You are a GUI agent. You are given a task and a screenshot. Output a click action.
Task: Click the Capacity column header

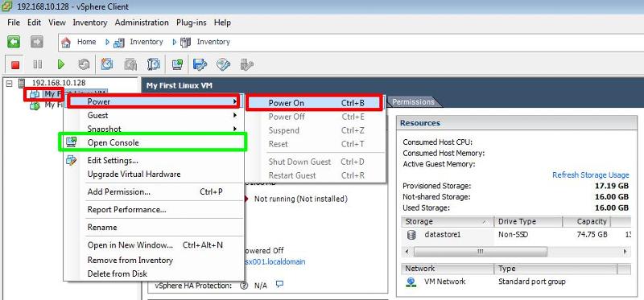click(x=587, y=222)
